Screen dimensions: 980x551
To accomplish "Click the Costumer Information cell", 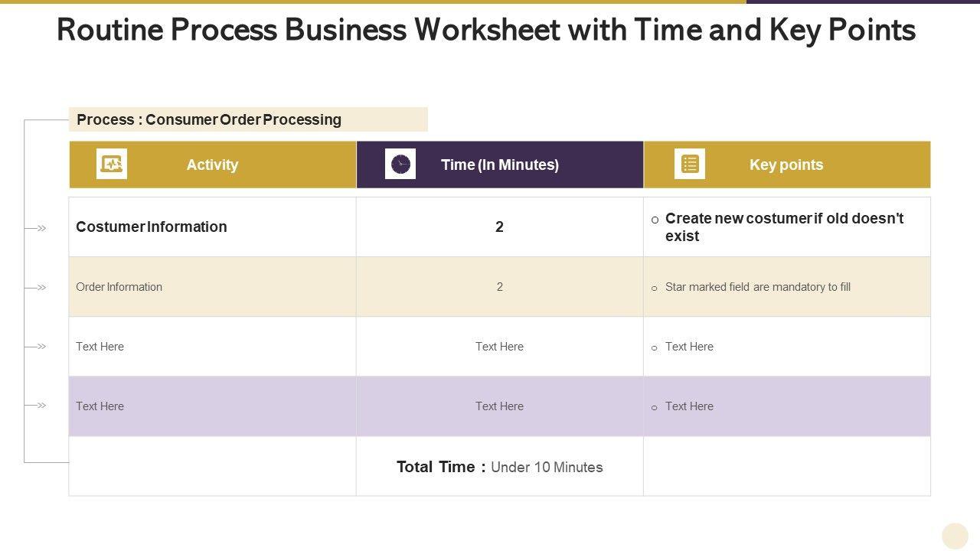I will (152, 227).
